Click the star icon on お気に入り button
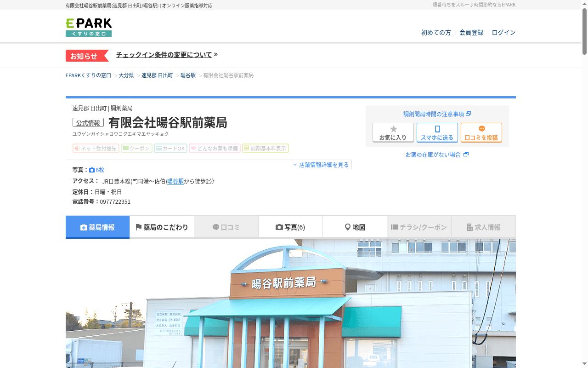This screenshot has height=368, width=588. pos(393,129)
